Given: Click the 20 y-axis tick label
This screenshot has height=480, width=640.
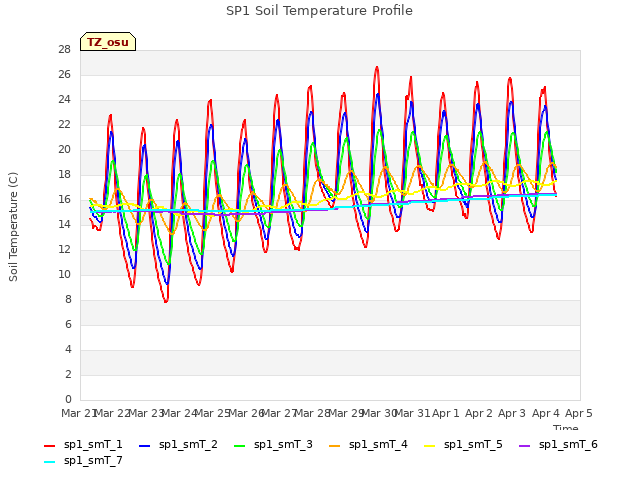Looking at the screenshot, I should [x=64, y=150].
